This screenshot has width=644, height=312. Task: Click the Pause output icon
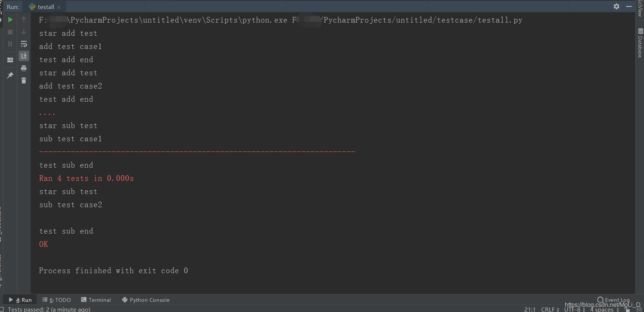coord(10,44)
